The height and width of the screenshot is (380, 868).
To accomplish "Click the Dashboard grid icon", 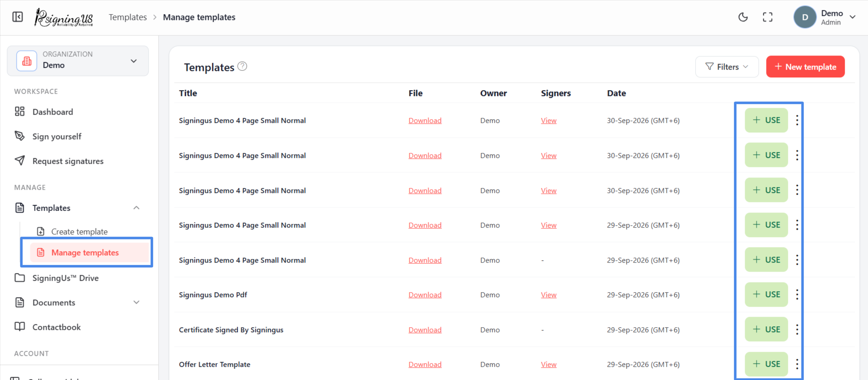I will click(x=20, y=111).
